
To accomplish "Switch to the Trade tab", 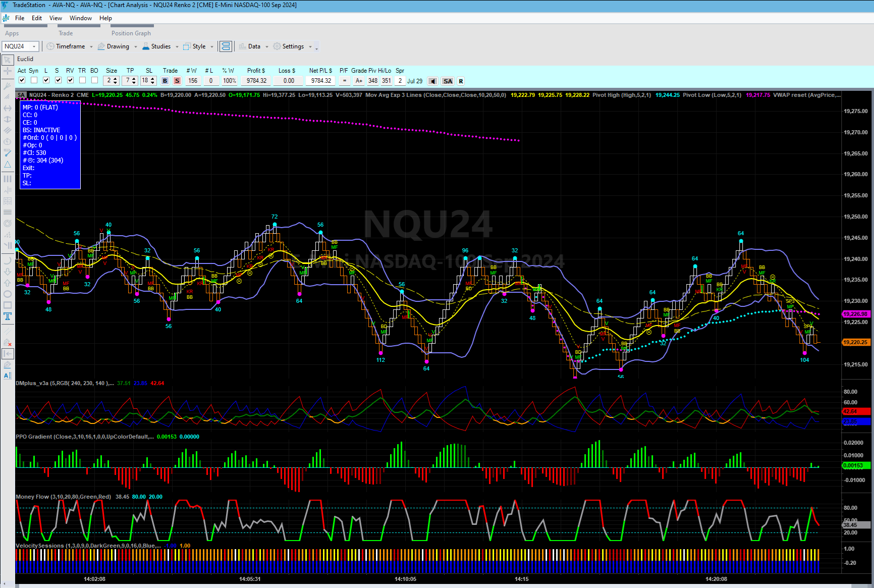I will click(x=66, y=33).
